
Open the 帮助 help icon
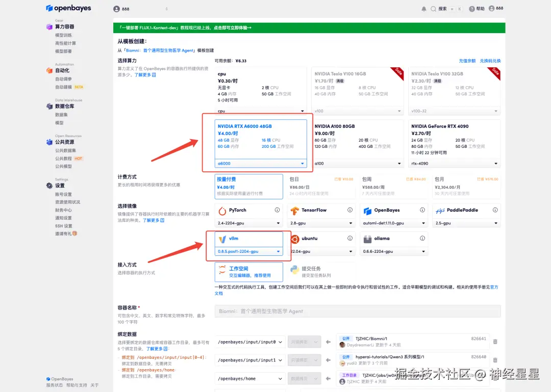pyautogui.click(x=471, y=9)
